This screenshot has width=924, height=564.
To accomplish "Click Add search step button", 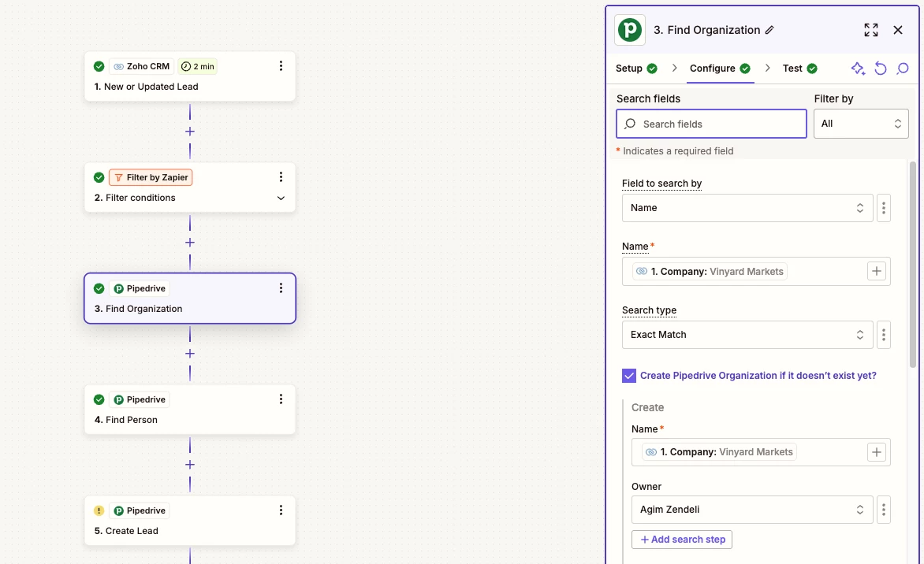I will [x=682, y=540].
